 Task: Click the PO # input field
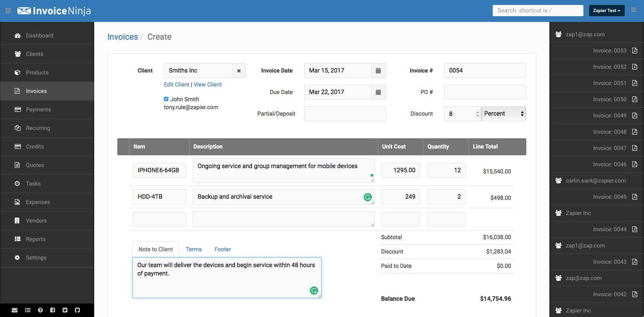pyautogui.click(x=485, y=92)
